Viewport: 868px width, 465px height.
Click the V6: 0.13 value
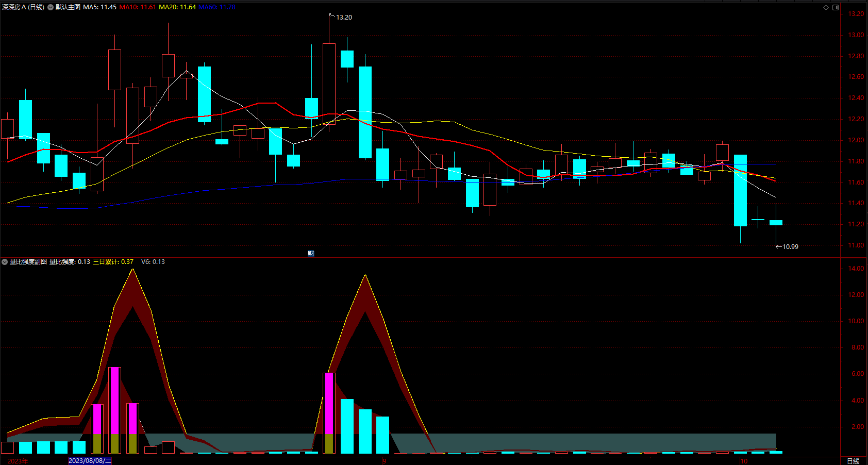(x=153, y=262)
